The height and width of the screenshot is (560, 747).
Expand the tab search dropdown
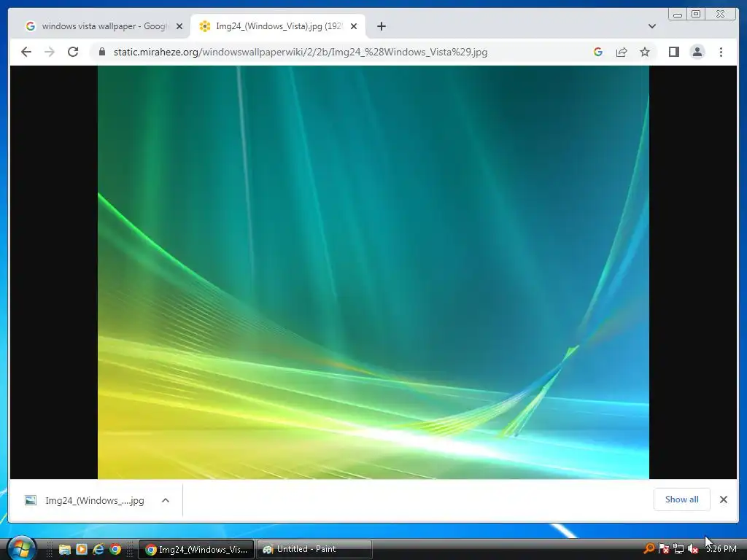[651, 26]
